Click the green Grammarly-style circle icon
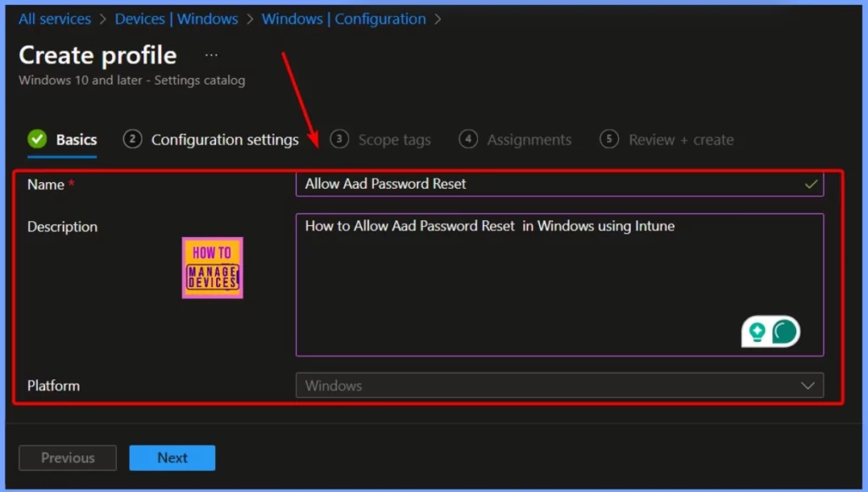The height and width of the screenshot is (492, 868). pyautogui.click(x=784, y=332)
